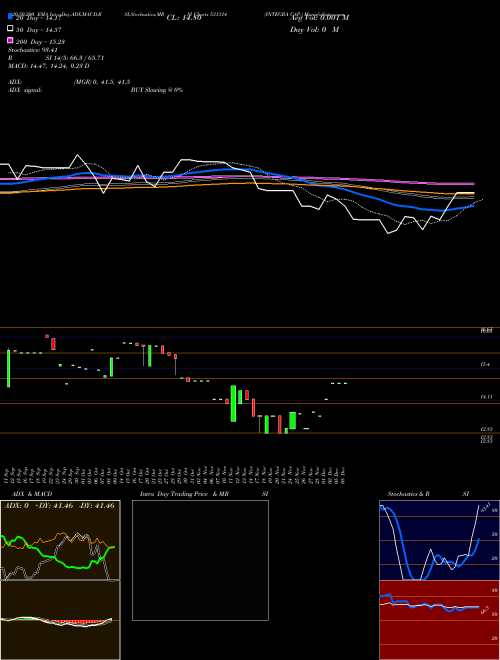
Task: Click the 'Avg Vol: 0.001 M' text
Action: pyautogui.click(x=319, y=18)
